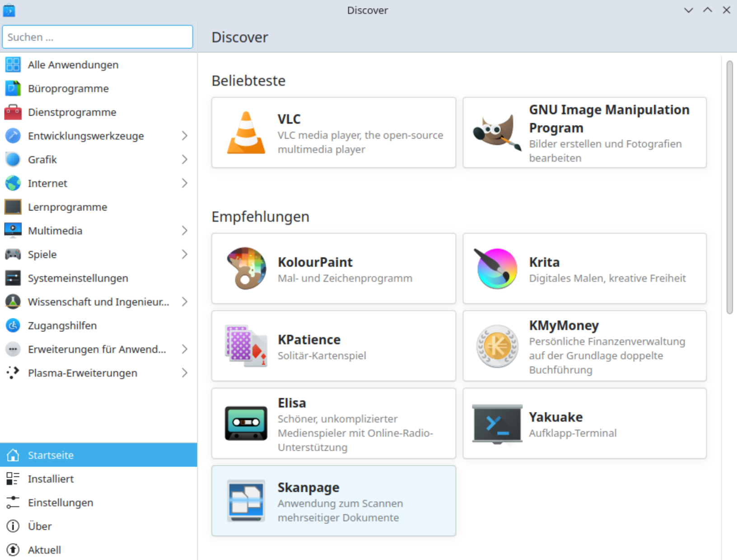The height and width of the screenshot is (560, 737).
Task: Switch to the Installiert view
Action: tap(51, 479)
